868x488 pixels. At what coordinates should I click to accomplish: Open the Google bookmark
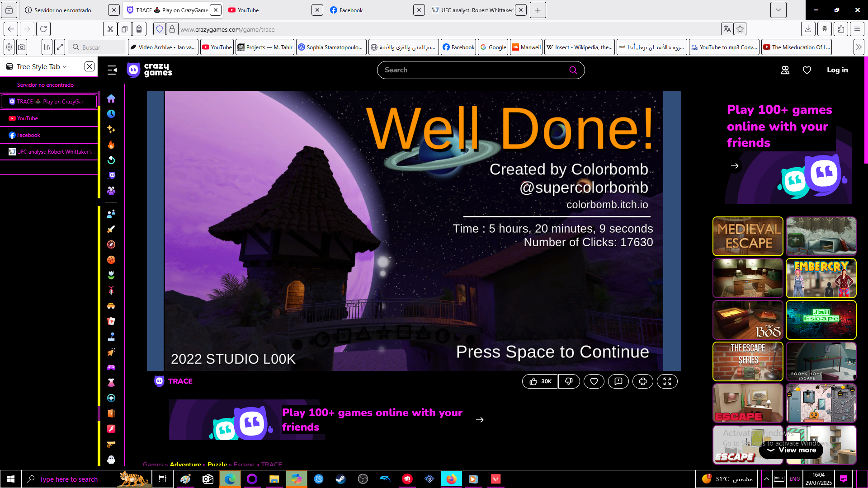[x=493, y=47]
